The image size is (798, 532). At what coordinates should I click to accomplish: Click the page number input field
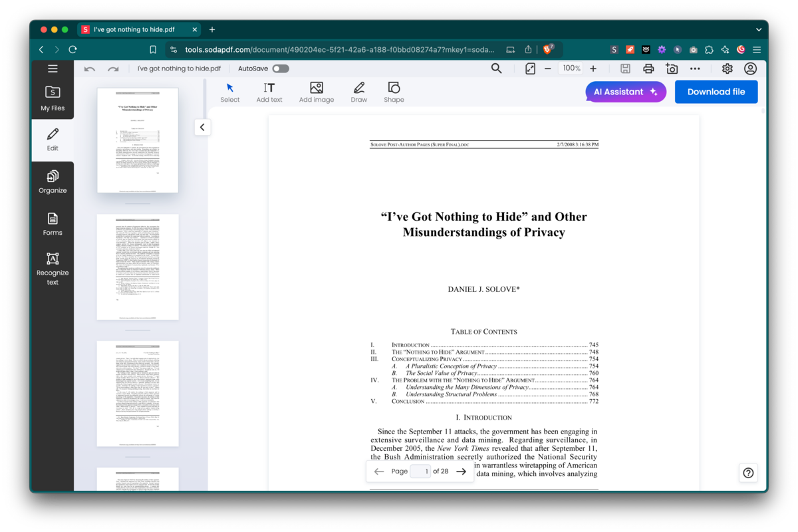pyautogui.click(x=420, y=471)
